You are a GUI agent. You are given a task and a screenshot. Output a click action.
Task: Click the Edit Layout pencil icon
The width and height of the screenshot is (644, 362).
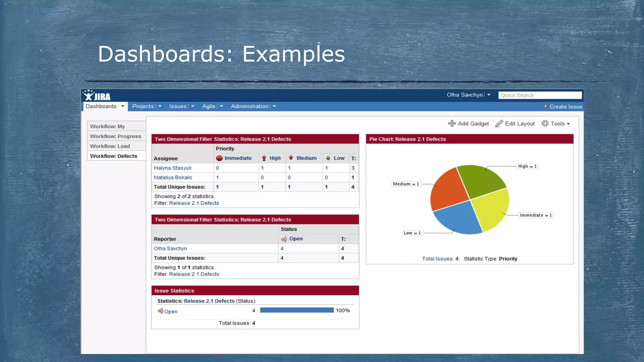click(x=499, y=123)
